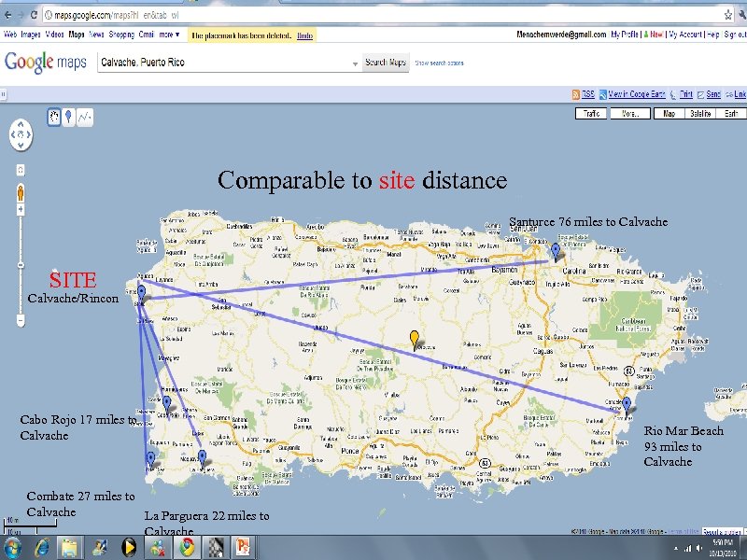
Task: Click the RSS feed icon
Action: click(x=575, y=93)
